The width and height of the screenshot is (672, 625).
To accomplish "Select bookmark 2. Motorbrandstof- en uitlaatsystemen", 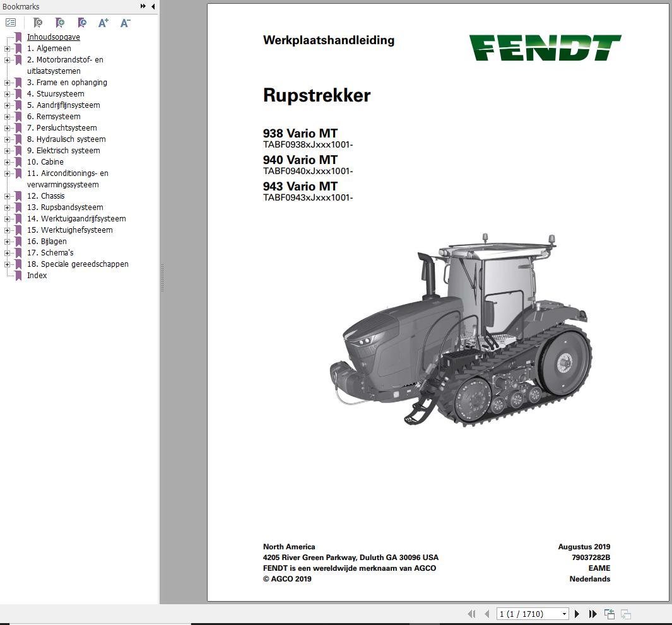I will 65,65.
